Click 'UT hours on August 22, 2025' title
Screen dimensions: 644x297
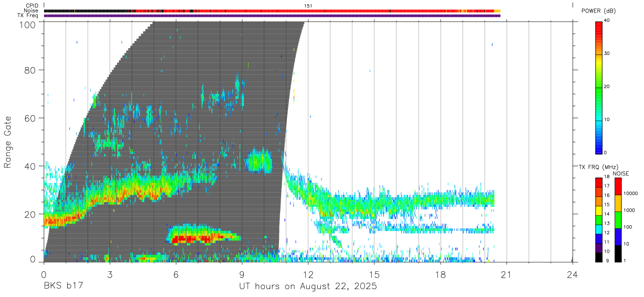[308, 286]
